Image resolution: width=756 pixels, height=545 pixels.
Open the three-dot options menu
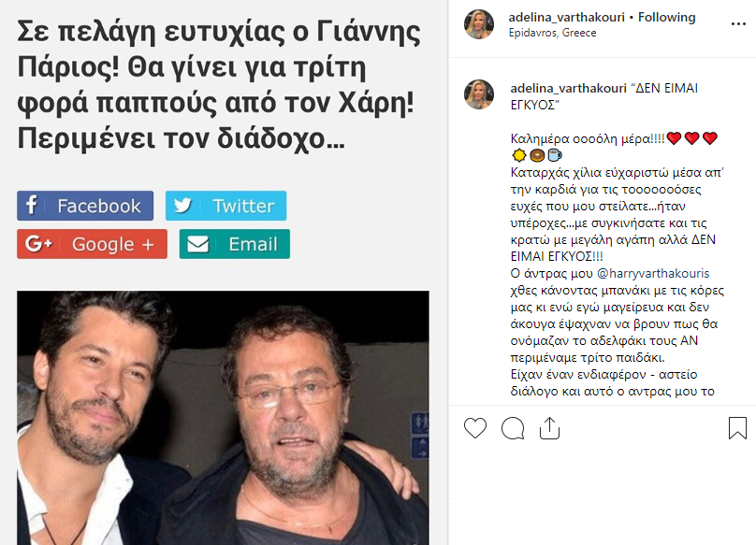pos(738,23)
